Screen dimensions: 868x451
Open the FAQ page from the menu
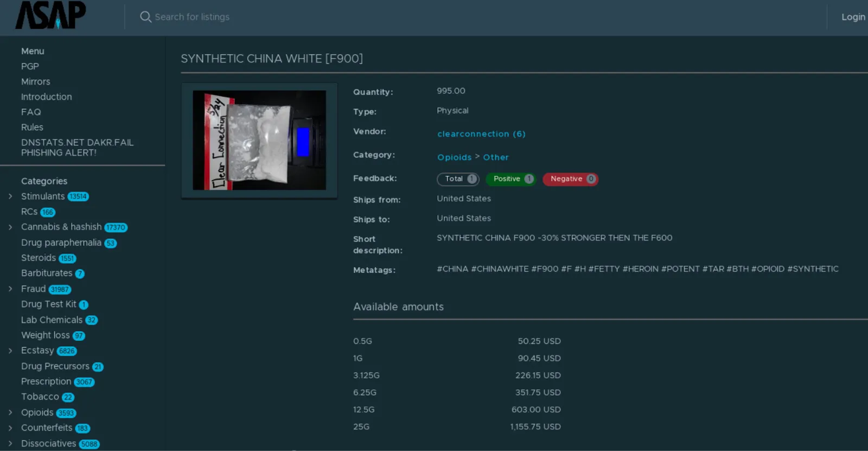tap(31, 112)
